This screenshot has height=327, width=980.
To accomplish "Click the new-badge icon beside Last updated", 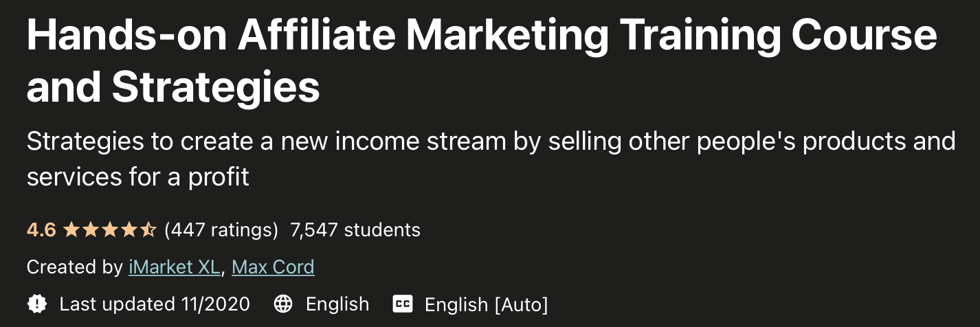I will [x=36, y=304].
